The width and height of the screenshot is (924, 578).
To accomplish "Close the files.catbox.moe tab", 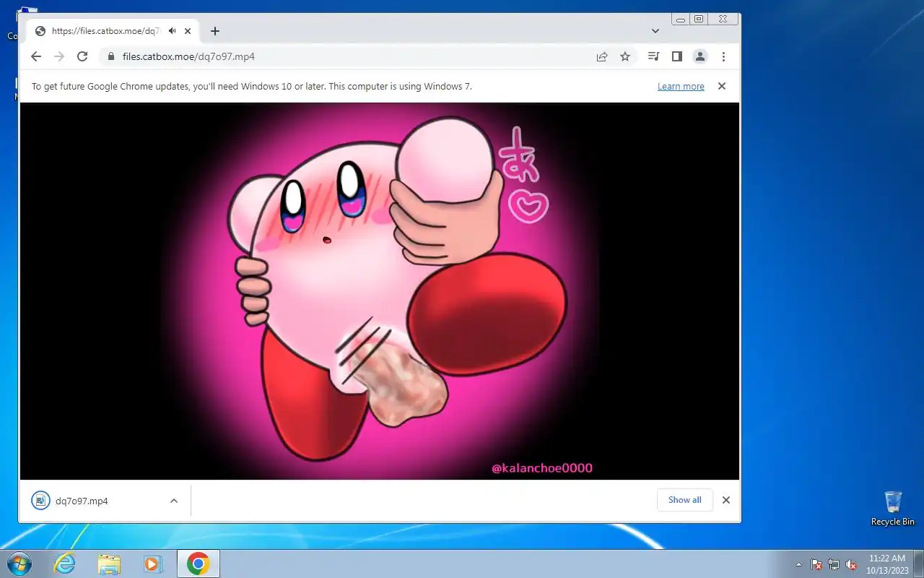I will 188,31.
